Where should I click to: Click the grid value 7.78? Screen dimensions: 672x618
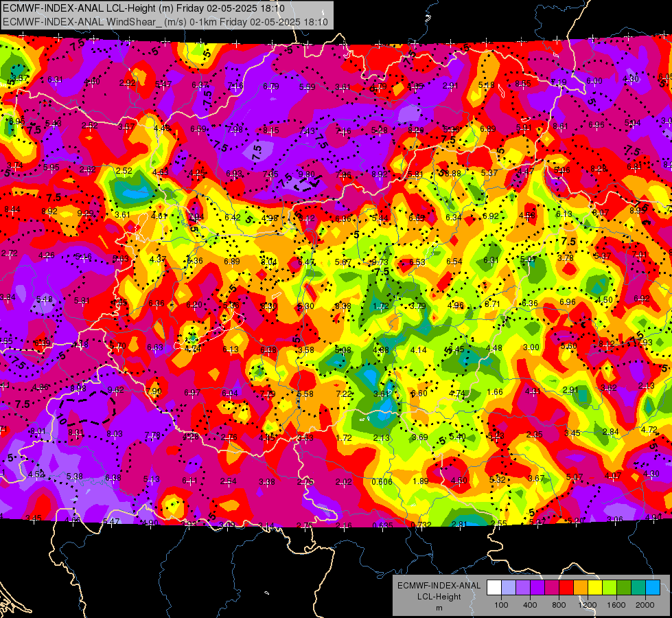pos(152,435)
